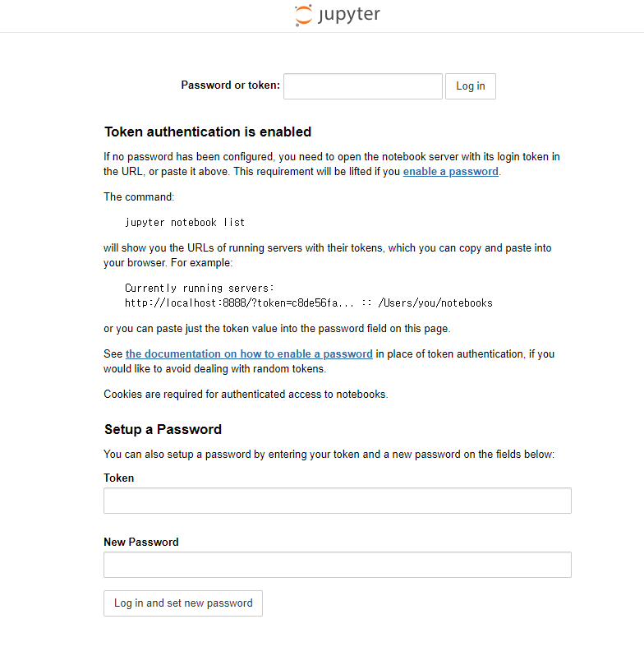
Task: Click the 'You can also setup a password' sentence
Action: click(x=329, y=455)
